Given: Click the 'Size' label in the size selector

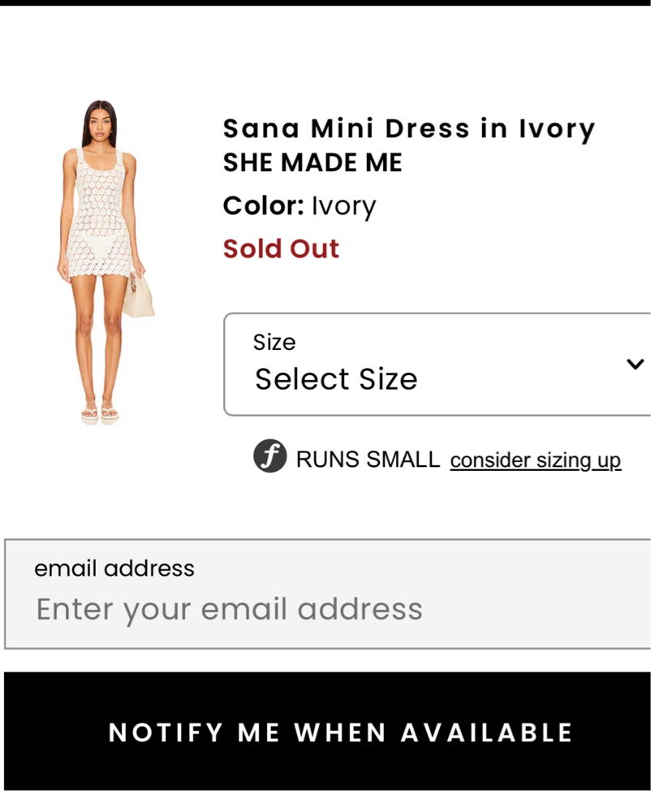Looking at the screenshot, I should (x=274, y=343).
